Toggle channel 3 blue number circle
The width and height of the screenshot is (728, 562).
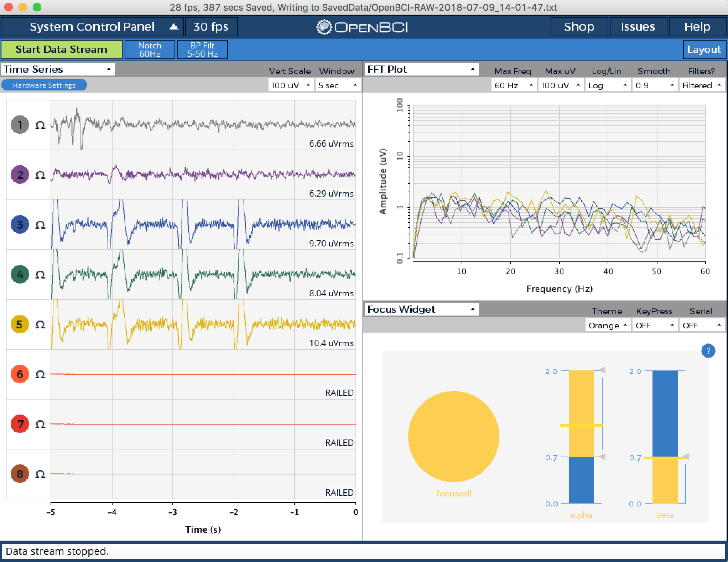pos(20,224)
